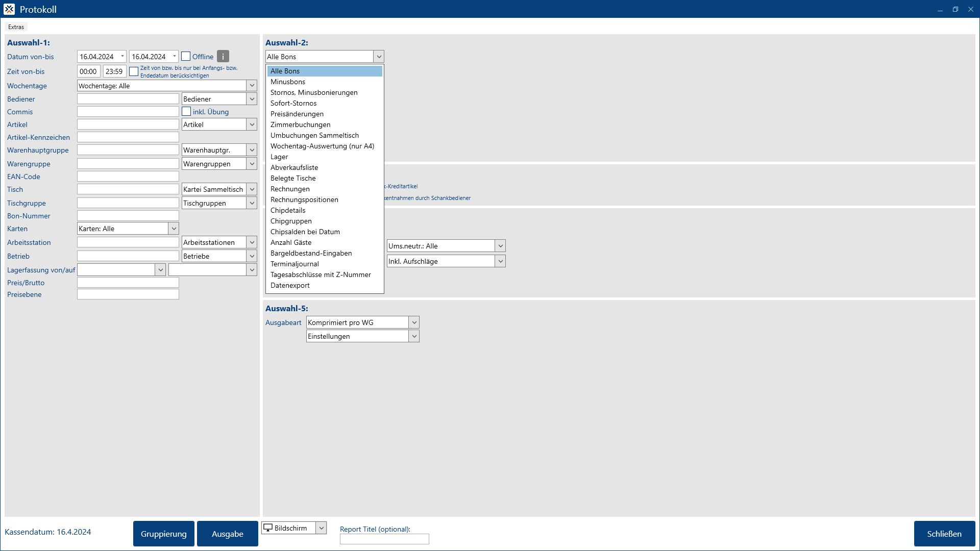Check the Zeit von-bis restriction checkbox

pyautogui.click(x=134, y=71)
